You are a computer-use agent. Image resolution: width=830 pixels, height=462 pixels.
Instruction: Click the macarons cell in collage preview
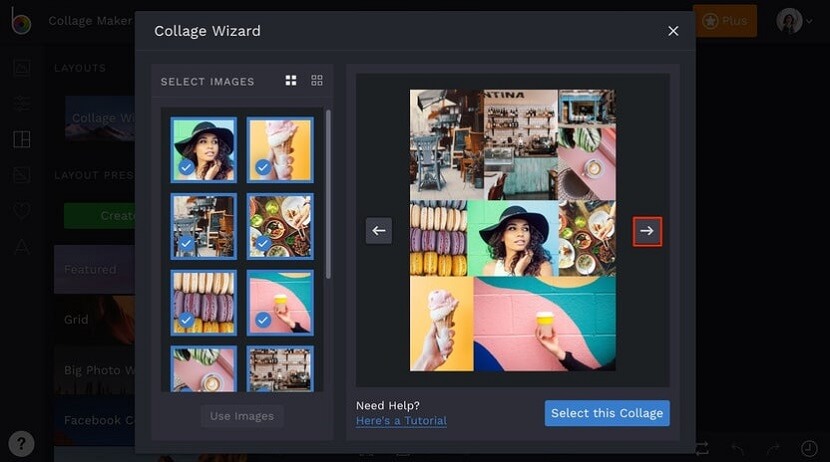point(439,238)
